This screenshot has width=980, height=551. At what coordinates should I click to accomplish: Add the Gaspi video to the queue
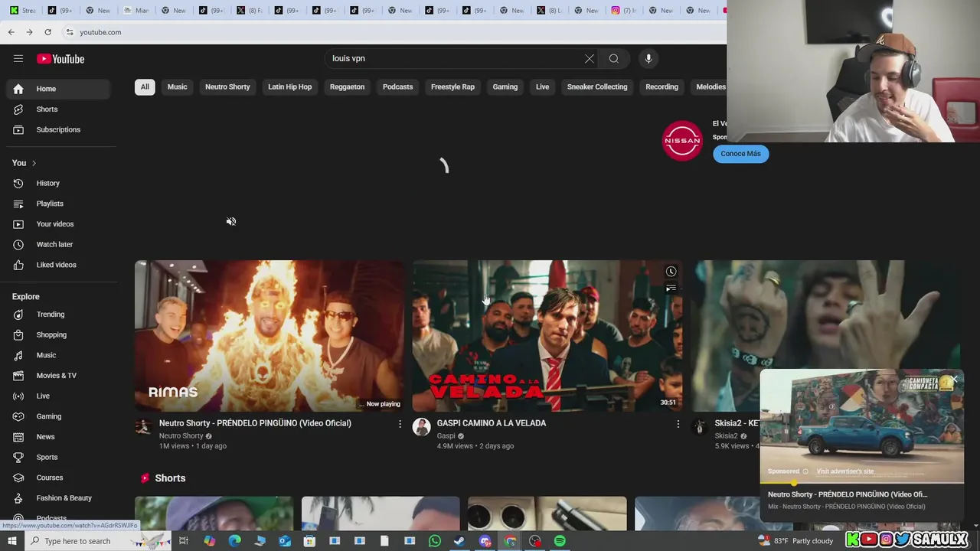pyautogui.click(x=671, y=289)
